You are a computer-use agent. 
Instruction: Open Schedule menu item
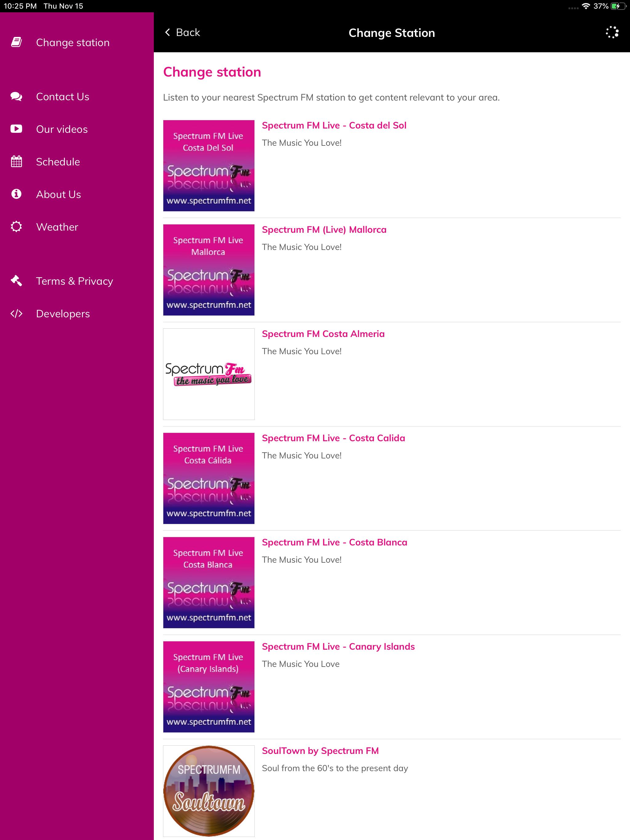coord(77,162)
